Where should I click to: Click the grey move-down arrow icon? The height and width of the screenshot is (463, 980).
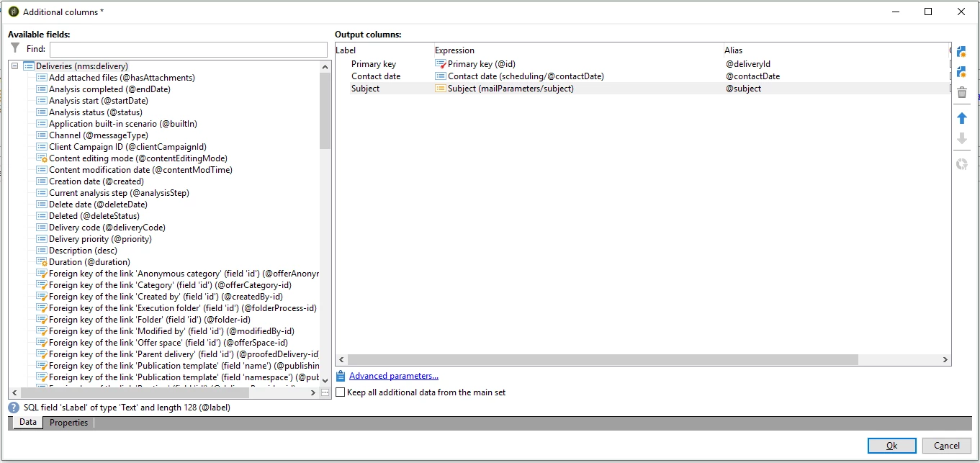[x=961, y=138]
